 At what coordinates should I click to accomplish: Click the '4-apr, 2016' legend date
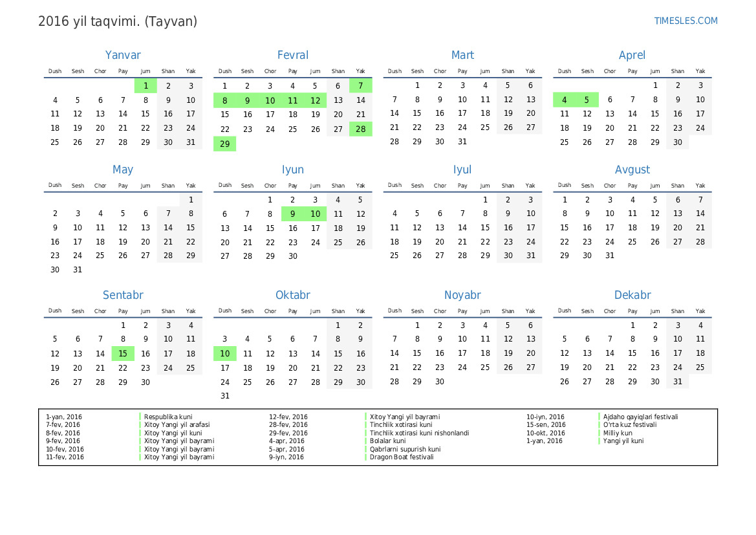(286, 441)
